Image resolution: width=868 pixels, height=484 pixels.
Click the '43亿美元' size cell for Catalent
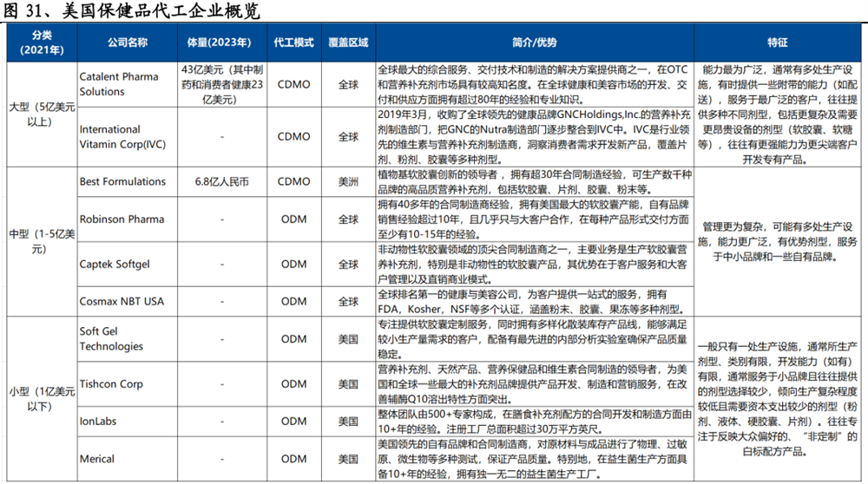click(222, 84)
